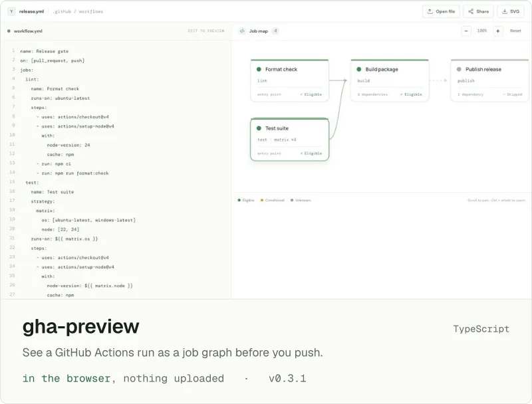Click the share nodes icon
This screenshot has height=404, width=532.
[471, 11]
